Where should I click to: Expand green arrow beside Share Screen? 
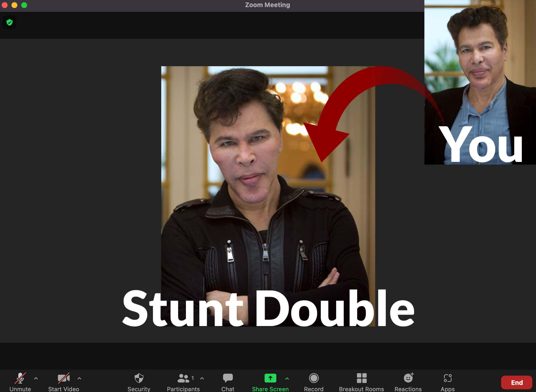point(287,379)
